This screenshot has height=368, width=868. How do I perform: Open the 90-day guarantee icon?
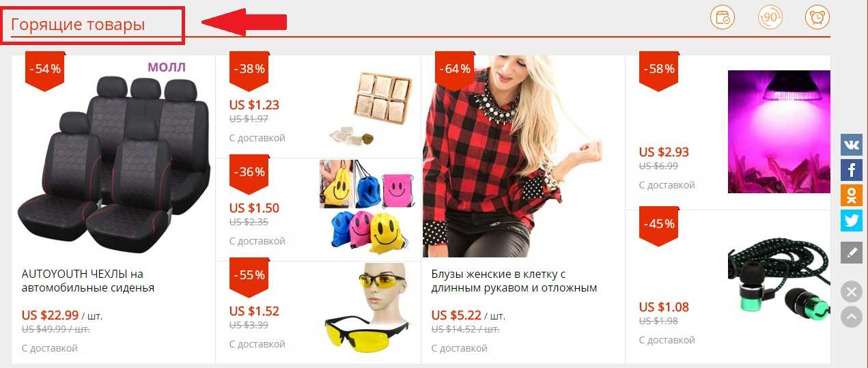770,17
